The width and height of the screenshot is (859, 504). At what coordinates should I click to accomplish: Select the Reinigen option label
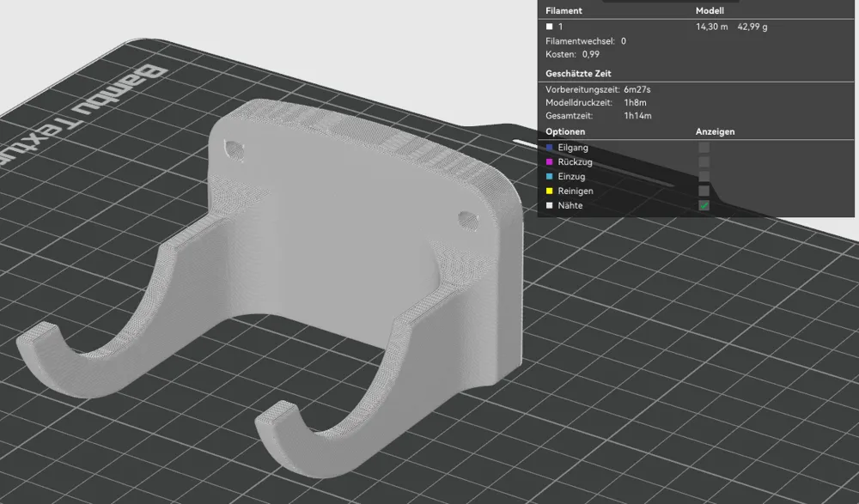point(576,191)
